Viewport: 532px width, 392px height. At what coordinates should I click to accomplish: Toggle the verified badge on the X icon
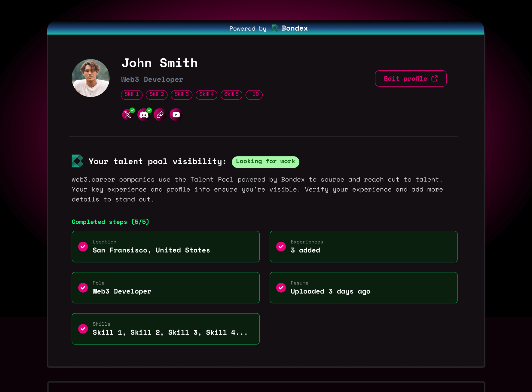[132, 110]
